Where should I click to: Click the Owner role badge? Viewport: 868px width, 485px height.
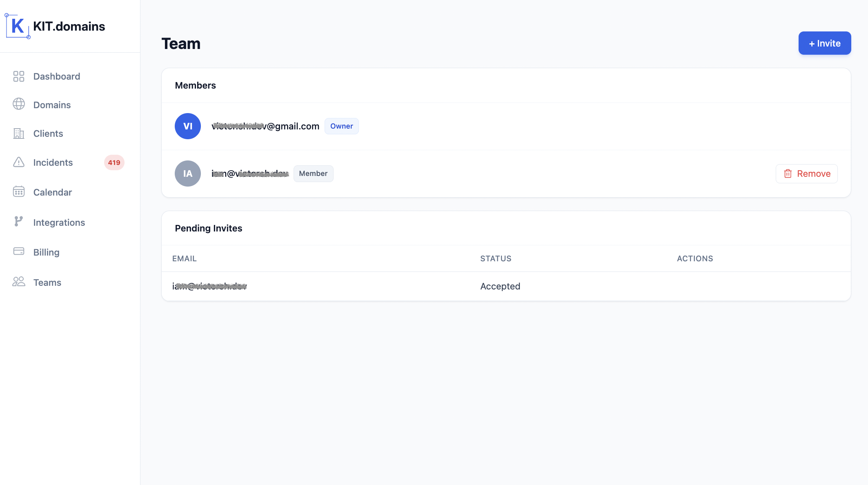click(x=341, y=126)
